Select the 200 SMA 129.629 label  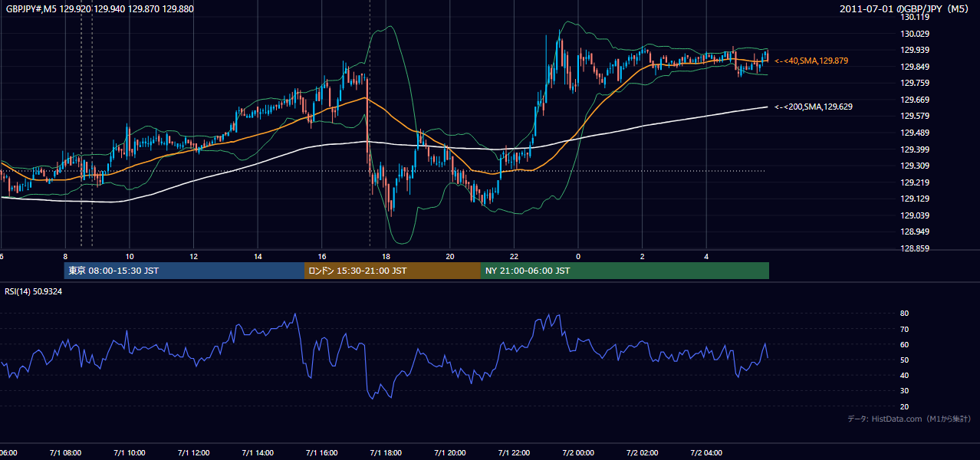coord(814,107)
